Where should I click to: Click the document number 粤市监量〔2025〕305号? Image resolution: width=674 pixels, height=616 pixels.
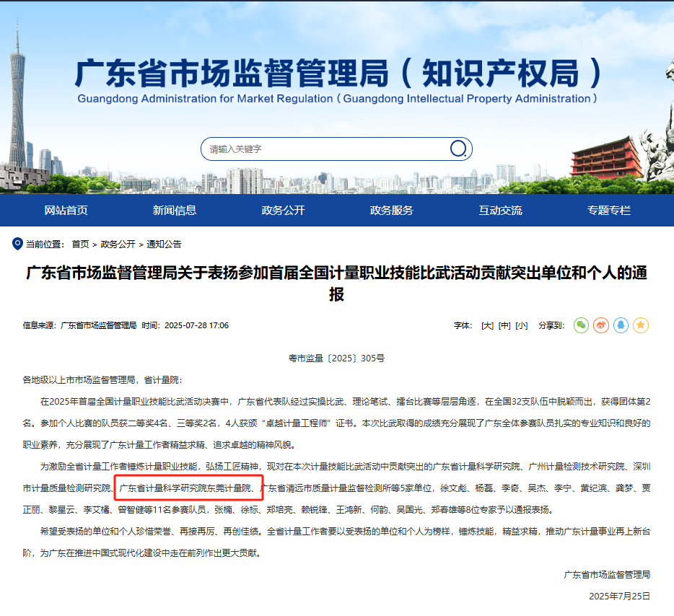tap(336, 358)
